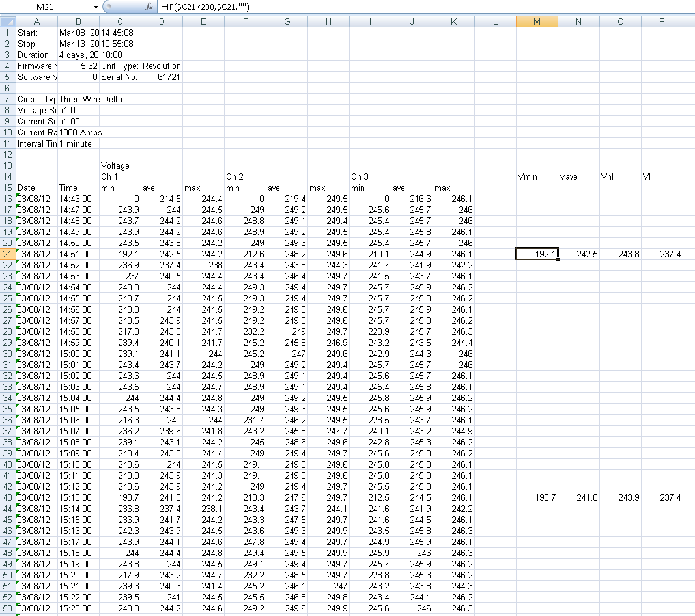Click the Vnl heading cell
Image resolution: width=695 pixels, height=616 pixels.
pos(620,176)
